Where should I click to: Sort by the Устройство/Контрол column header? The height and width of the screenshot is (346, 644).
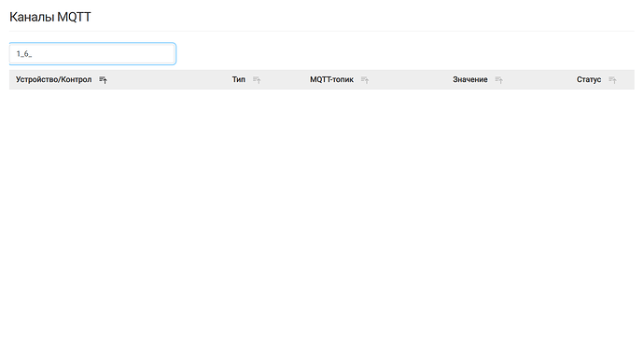(x=54, y=79)
